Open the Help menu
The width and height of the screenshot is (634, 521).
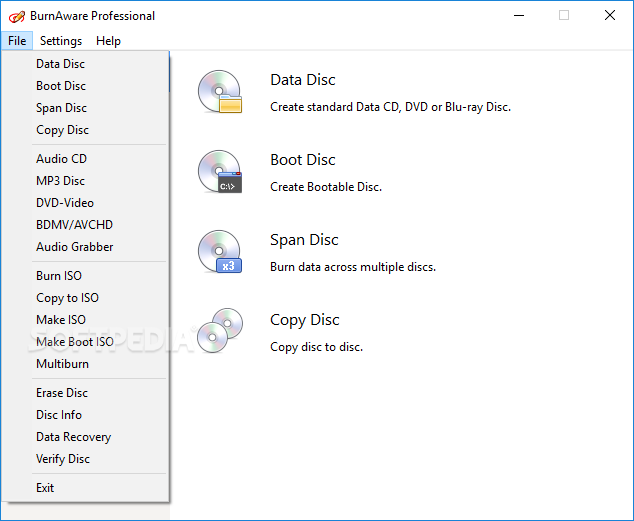108,41
